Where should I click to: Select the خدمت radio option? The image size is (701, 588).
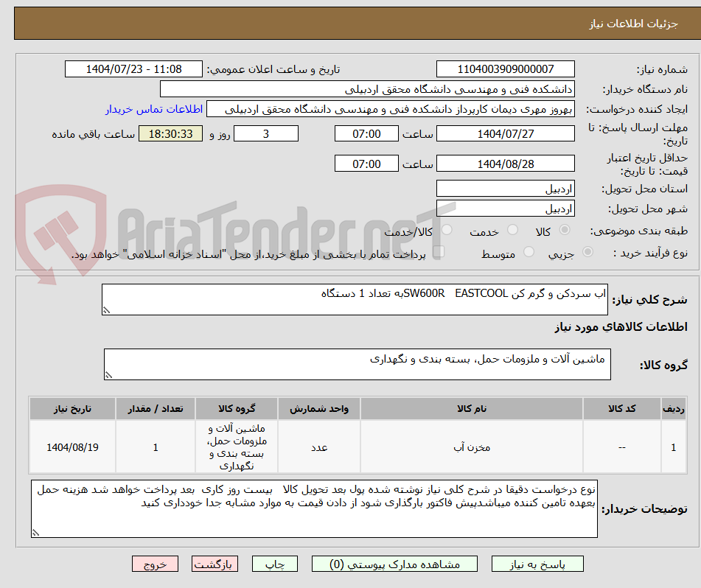point(511,229)
